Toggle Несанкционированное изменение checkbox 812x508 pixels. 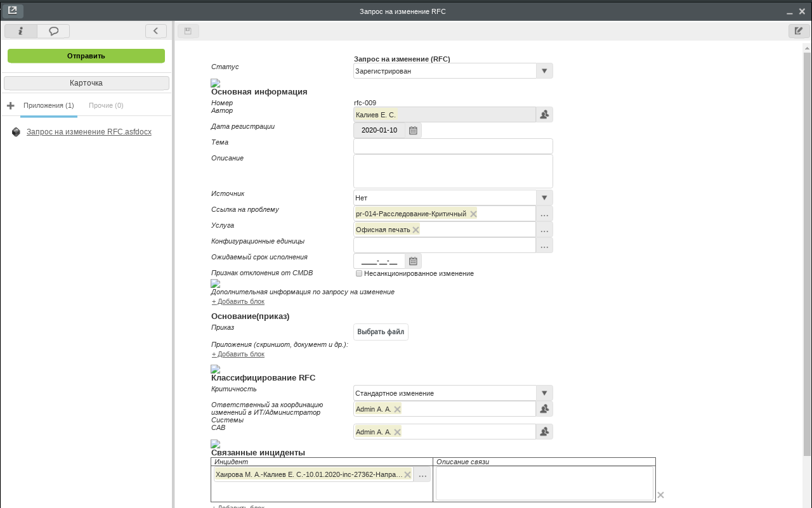[359, 273]
